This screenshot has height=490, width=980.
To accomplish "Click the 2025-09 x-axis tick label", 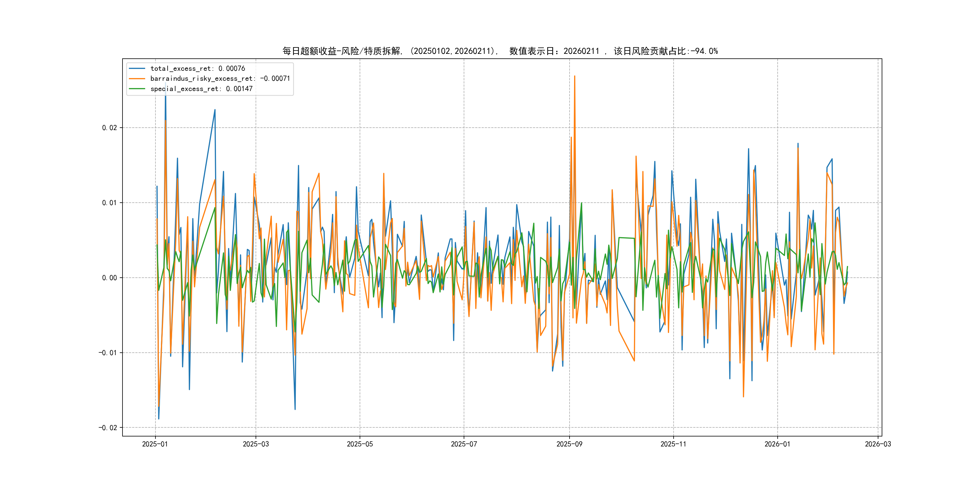I will 569,444.
